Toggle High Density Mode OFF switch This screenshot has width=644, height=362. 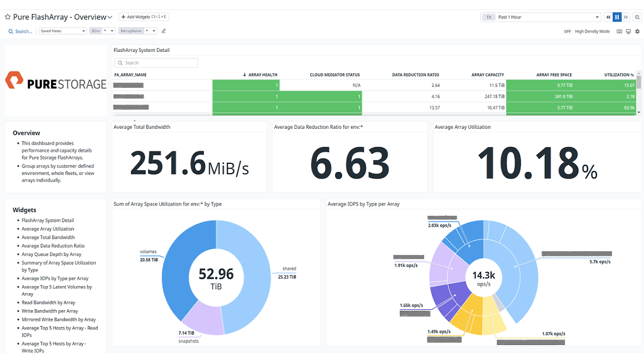[568, 31]
